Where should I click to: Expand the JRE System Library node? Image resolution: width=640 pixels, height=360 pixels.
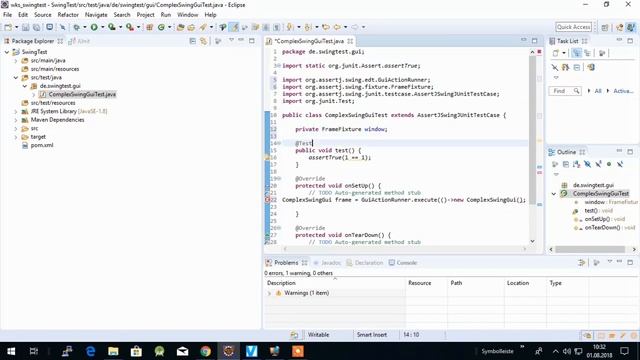[x=16, y=111]
